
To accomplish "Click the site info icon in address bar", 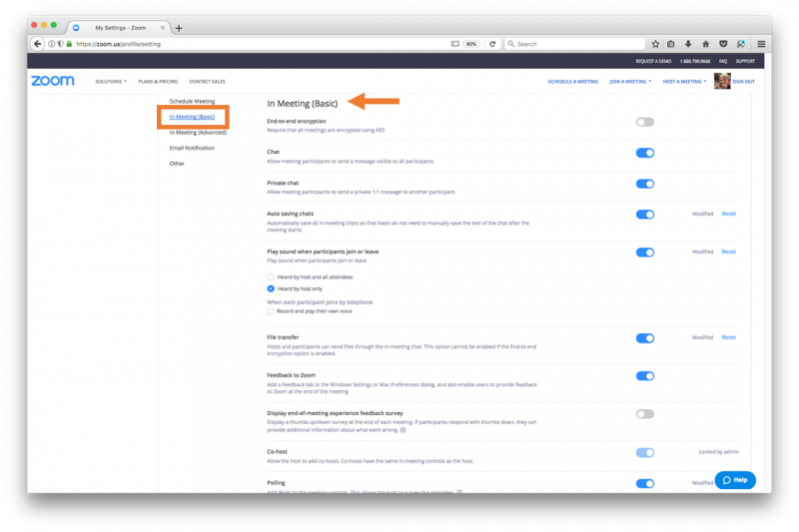I will pyautogui.click(x=52, y=44).
